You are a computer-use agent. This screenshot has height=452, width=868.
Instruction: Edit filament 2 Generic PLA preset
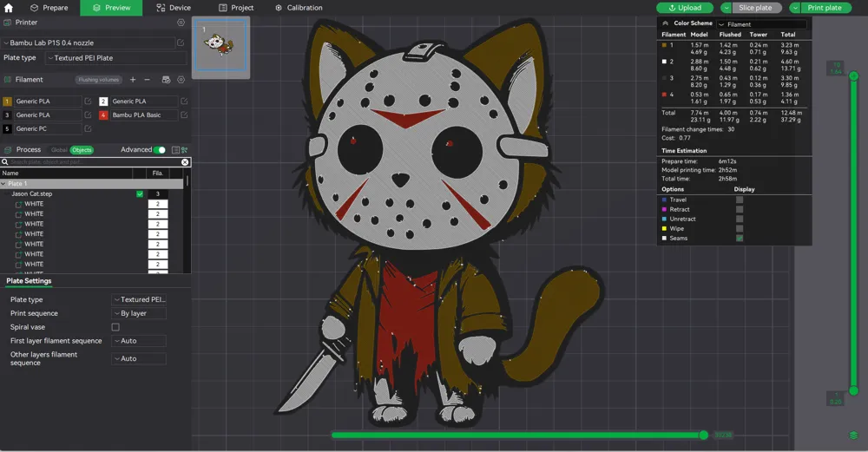coord(184,102)
